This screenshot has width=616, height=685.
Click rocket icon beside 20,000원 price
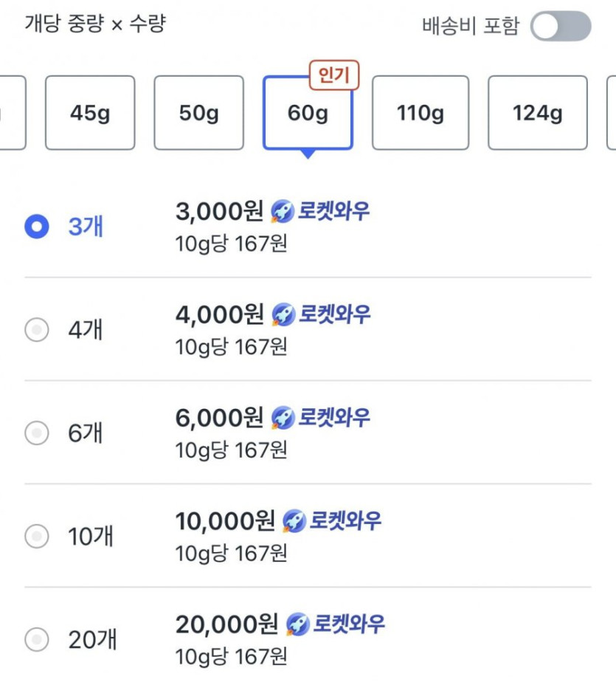click(297, 624)
